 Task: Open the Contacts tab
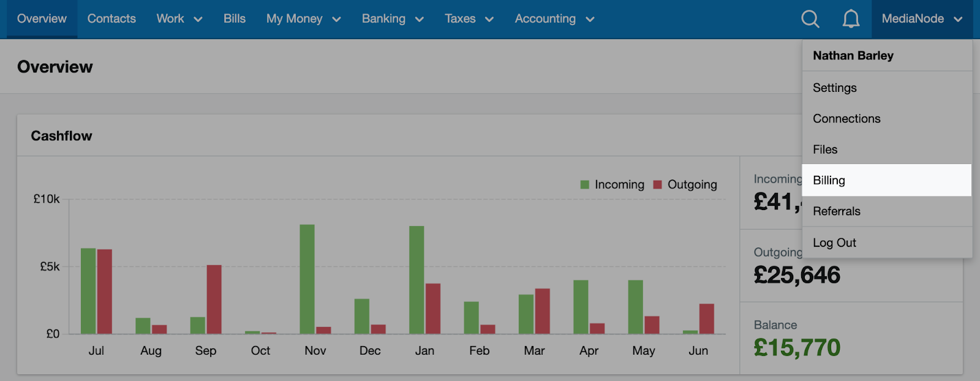[111, 19]
